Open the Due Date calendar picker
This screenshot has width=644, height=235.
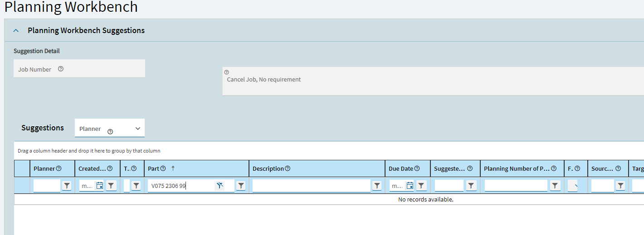pyautogui.click(x=410, y=186)
